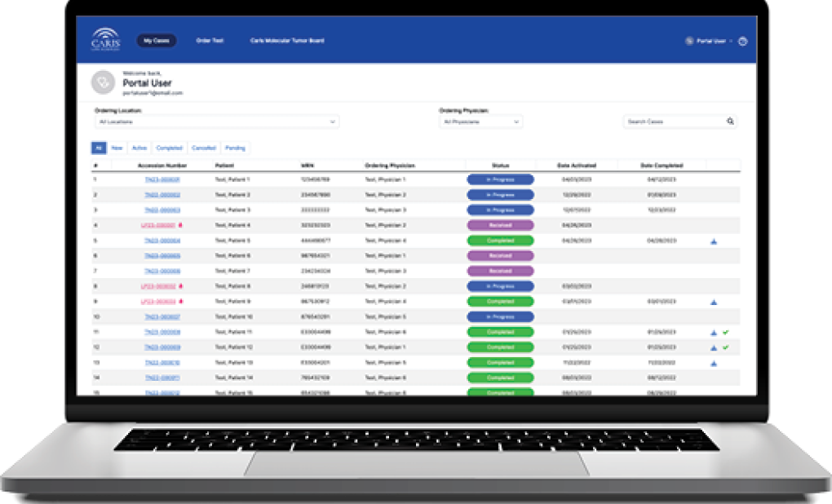832x504 pixels.
Task: Select the Pending filter tab
Action: [x=234, y=148]
